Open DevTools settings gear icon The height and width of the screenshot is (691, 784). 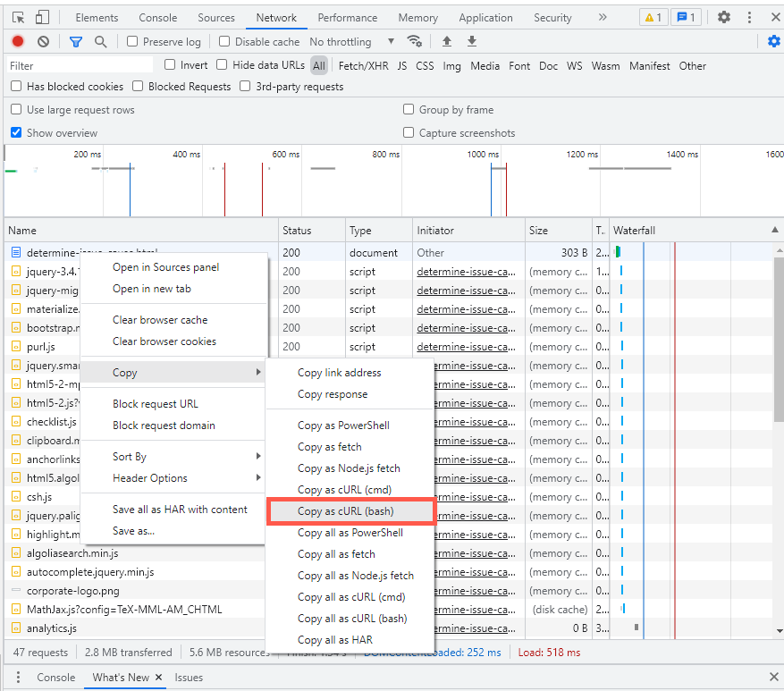[724, 18]
